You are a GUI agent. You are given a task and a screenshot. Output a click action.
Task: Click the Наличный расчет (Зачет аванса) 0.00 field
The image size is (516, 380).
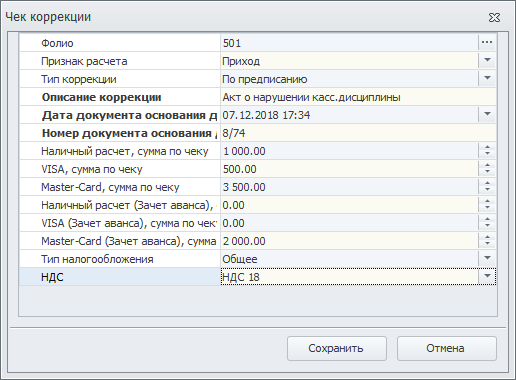(x=349, y=205)
